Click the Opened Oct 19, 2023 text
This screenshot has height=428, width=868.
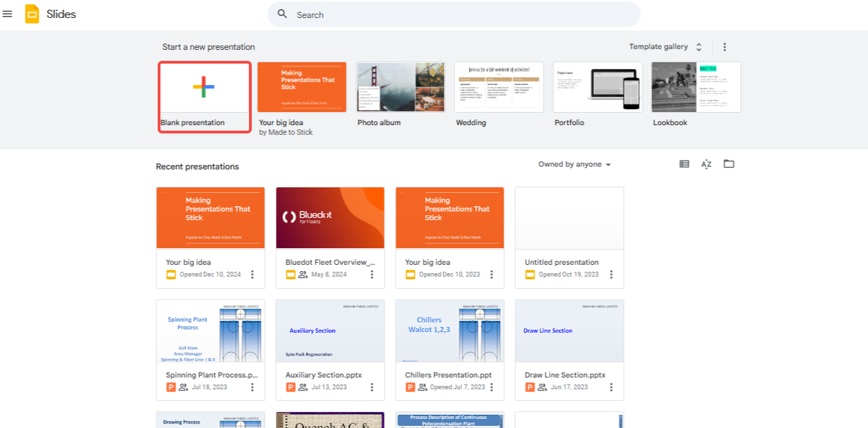pyautogui.click(x=569, y=275)
